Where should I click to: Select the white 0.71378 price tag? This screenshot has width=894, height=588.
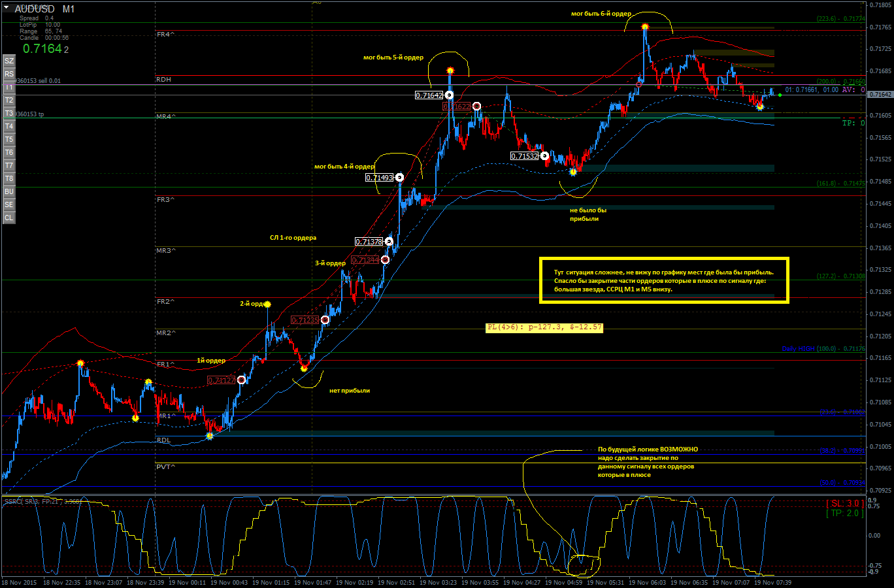pos(369,242)
